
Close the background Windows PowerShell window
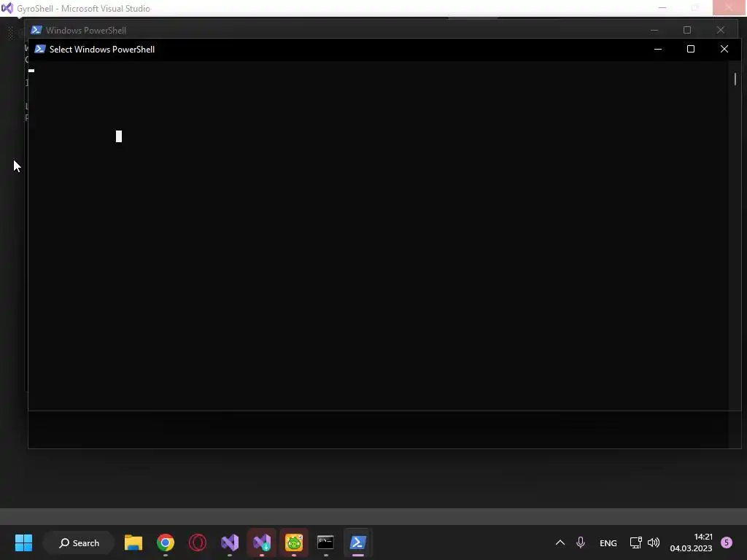720,30
